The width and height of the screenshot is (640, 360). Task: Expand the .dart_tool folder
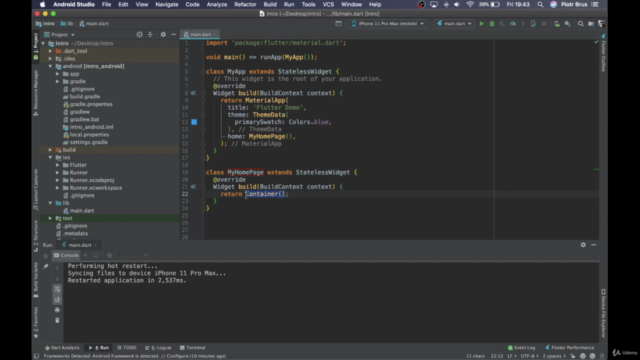[51, 51]
